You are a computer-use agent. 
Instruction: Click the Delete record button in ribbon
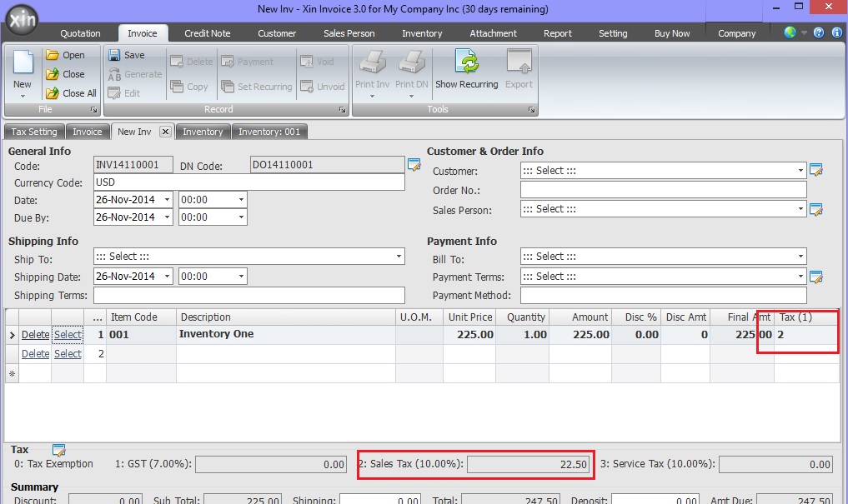192,62
